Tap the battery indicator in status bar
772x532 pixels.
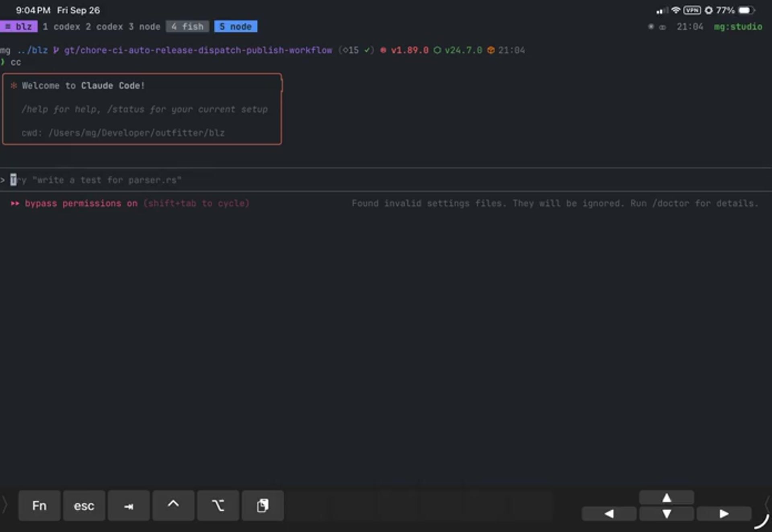coord(745,10)
